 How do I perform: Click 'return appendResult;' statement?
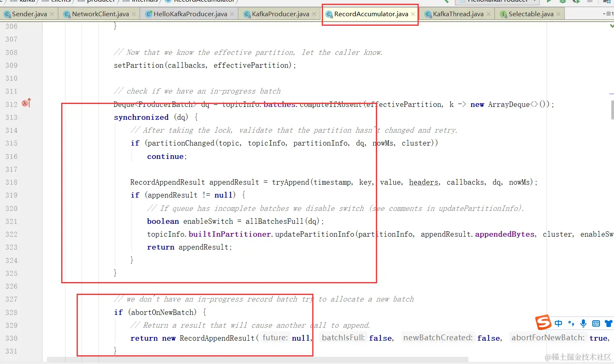189,247
